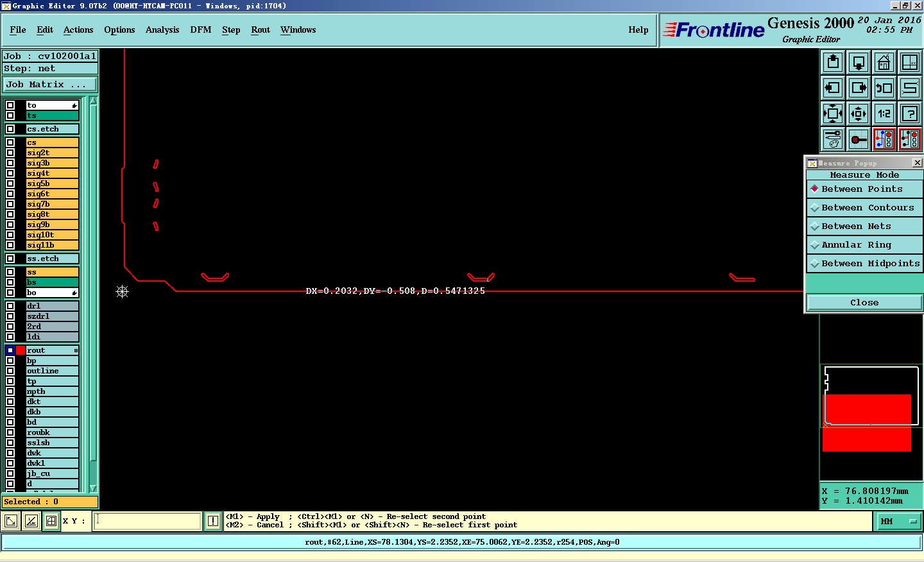Select Between Contours measure mode
The width and height of the screenshot is (924, 562).
(864, 208)
